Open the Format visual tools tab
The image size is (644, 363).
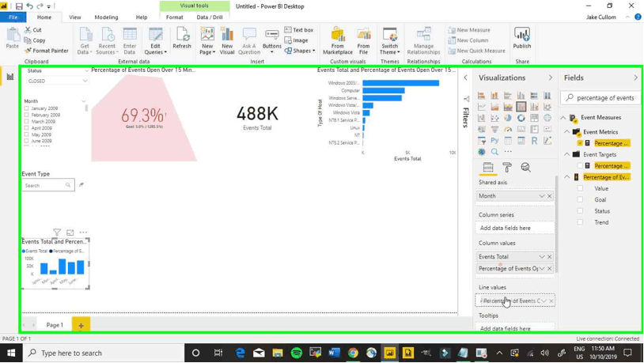click(175, 17)
